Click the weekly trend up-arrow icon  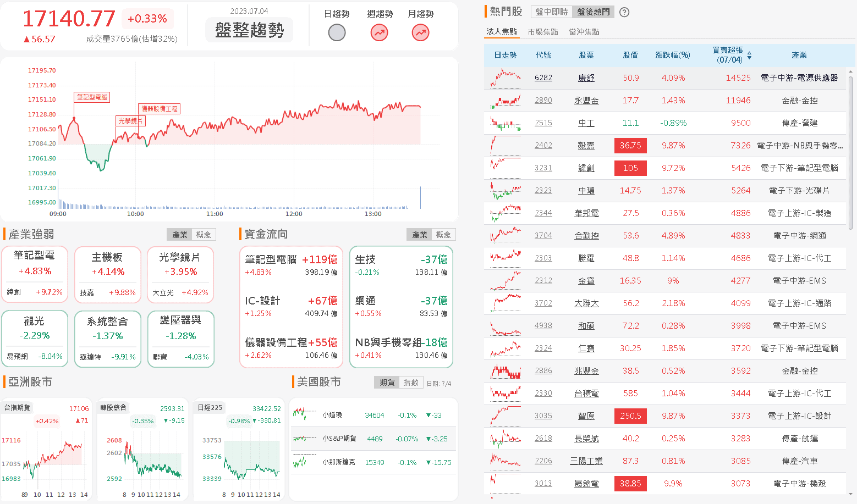(x=379, y=33)
